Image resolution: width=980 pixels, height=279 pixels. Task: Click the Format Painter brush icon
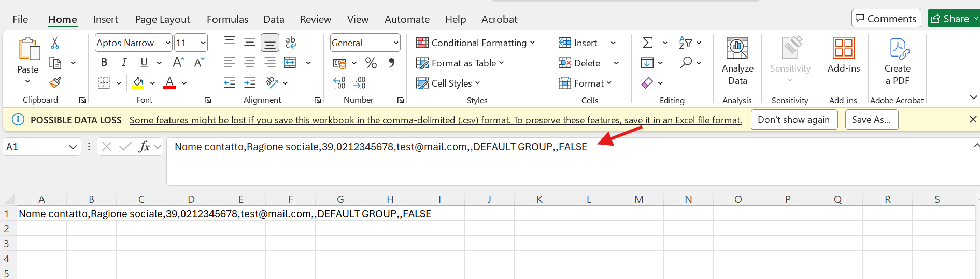tap(55, 82)
